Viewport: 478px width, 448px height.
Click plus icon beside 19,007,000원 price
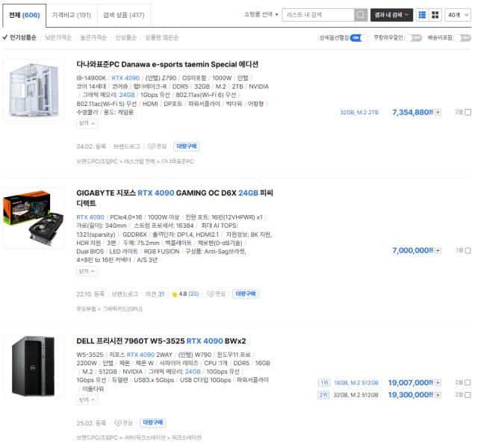[438, 383]
